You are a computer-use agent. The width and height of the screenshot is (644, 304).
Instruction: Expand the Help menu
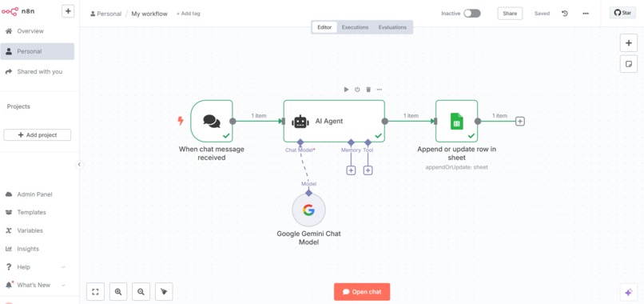(35, 267)
